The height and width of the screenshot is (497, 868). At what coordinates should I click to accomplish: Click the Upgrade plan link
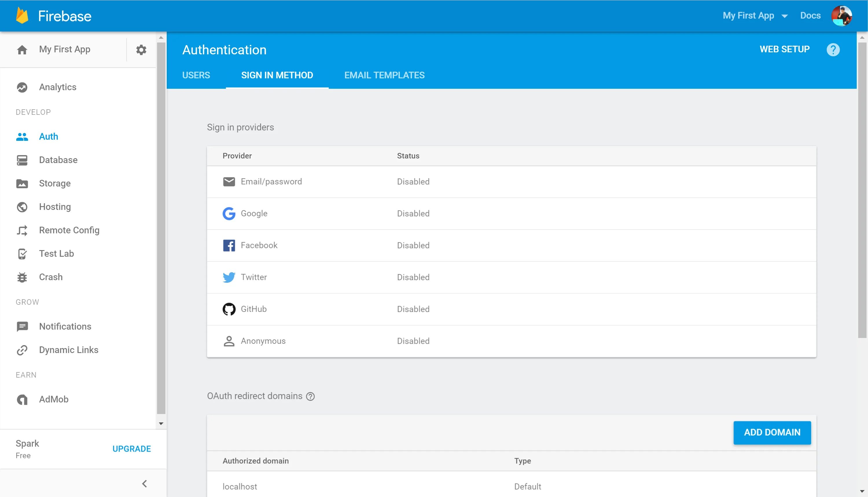coord(132,449)
